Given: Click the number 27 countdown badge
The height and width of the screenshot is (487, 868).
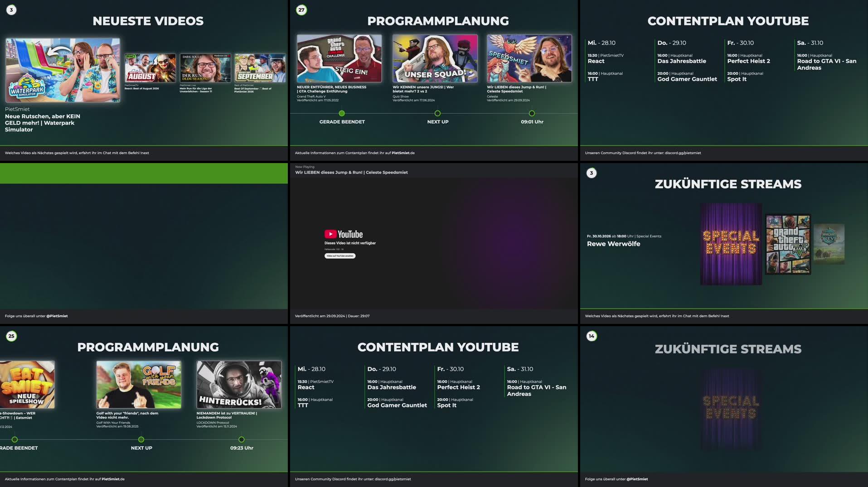Looking at the screenshot, I should [301, 10].
